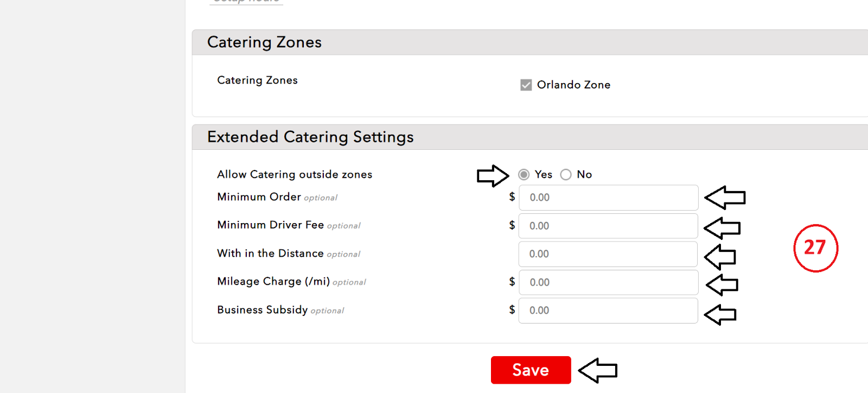Viewport: 868px width, 393px height.
Task: Click into the Minimum Driver Fee field
Action: (x=608, y=226)
